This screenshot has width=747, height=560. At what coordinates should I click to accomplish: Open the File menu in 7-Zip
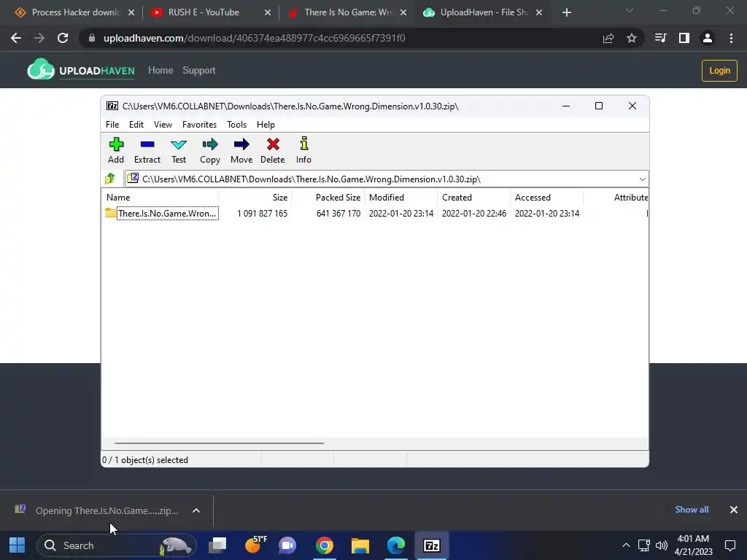[x=112, y=124]
